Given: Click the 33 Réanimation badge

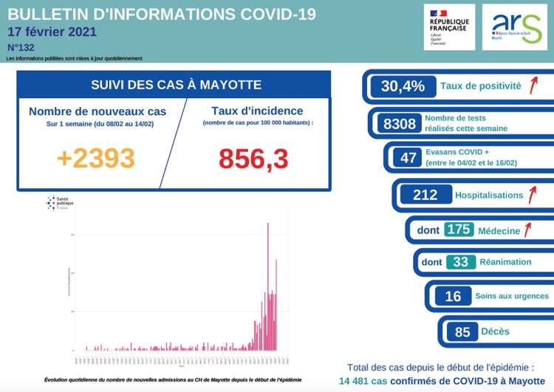Looking at the screenshot, I should coord(461,262).
